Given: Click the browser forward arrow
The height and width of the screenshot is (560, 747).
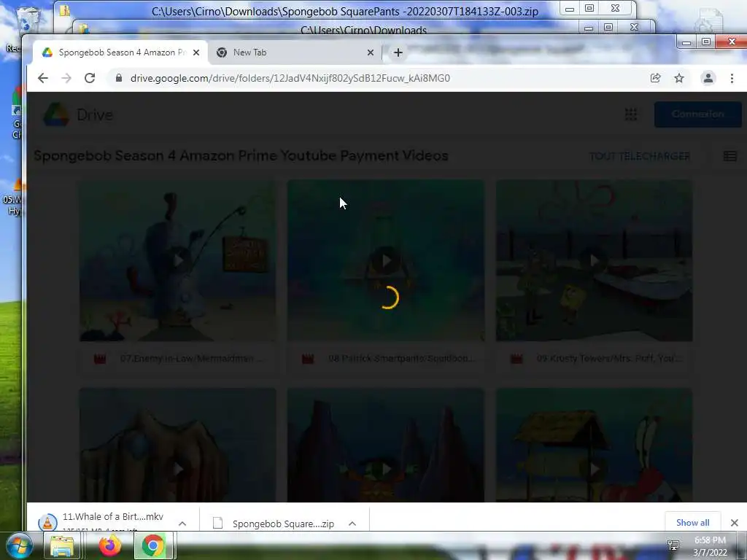Looking at the screenshot, I should (x=66, y=78).
